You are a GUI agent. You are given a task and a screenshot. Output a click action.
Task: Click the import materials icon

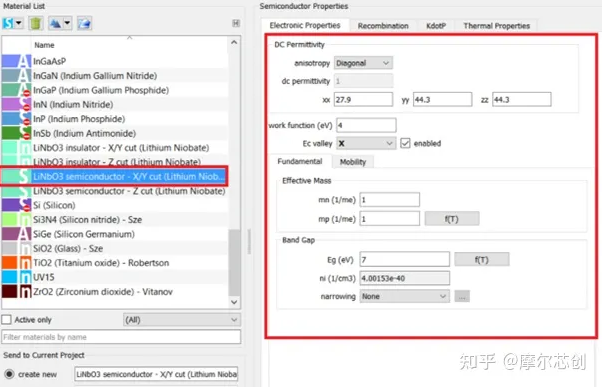(x=55, y=23)
